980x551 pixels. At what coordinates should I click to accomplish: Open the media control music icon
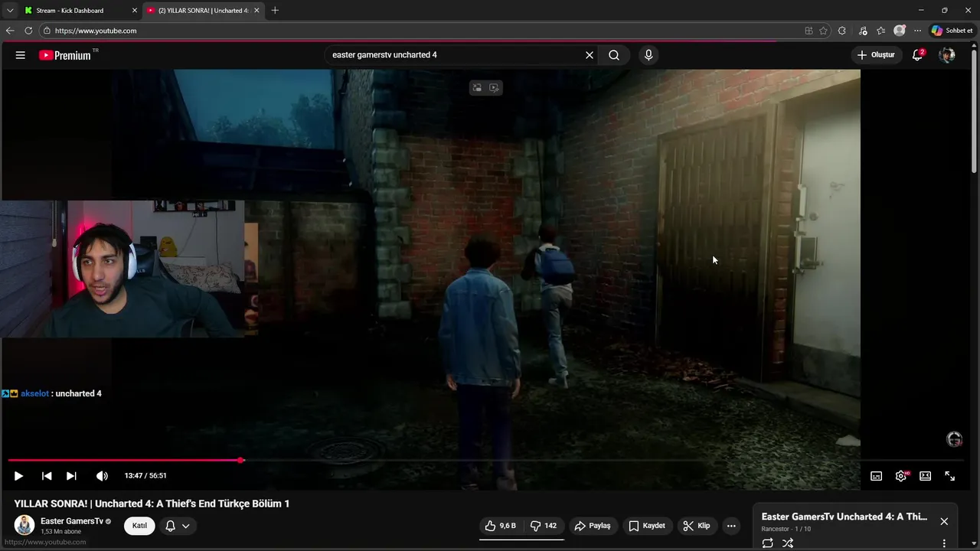[863, 31]
